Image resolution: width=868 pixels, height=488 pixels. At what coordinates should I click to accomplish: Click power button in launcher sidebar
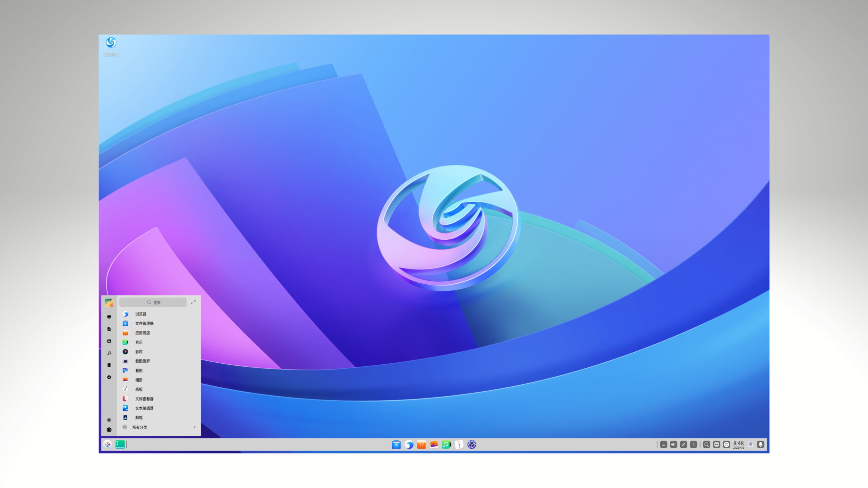point(109,430)
